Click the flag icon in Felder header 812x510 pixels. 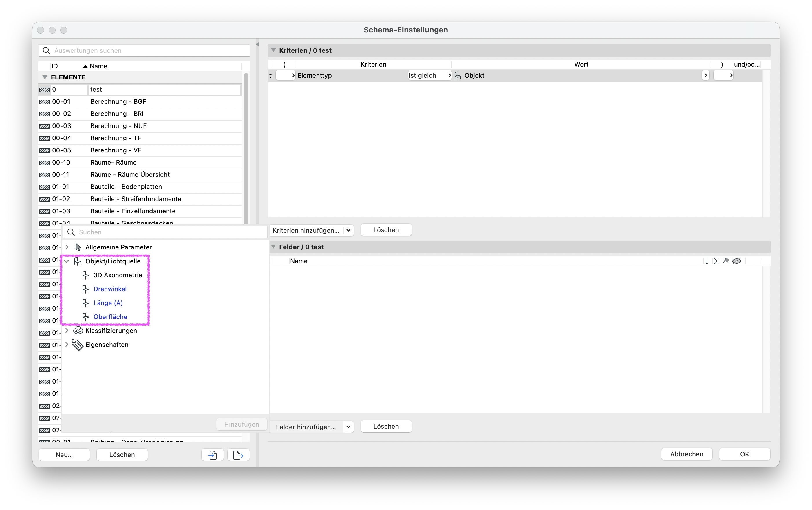click(x=726, y=261)
